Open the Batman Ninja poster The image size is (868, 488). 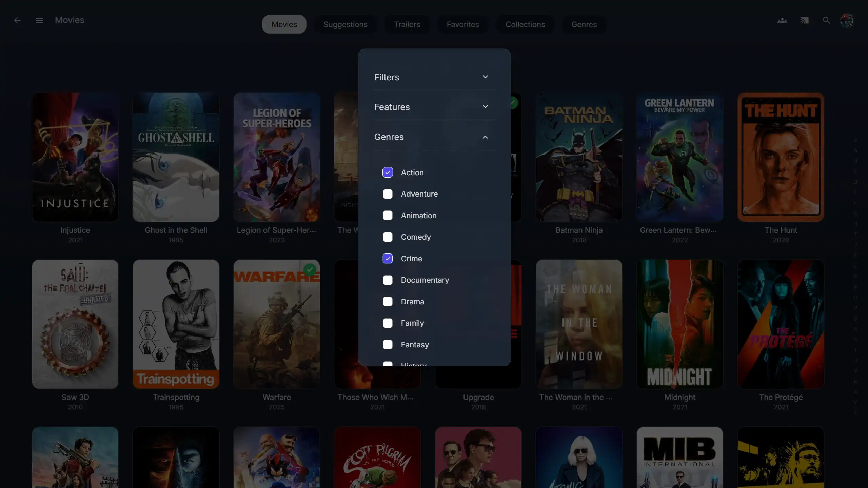click(579, 157)
